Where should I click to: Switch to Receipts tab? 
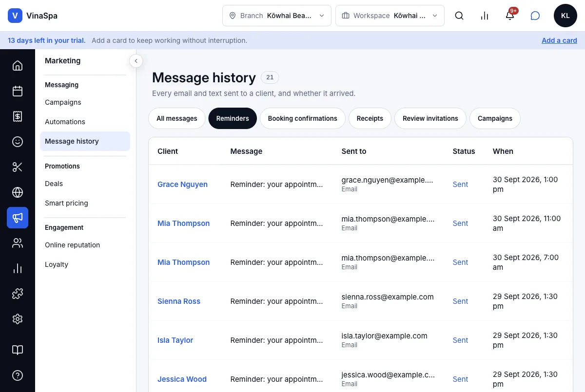pos(370,118)
